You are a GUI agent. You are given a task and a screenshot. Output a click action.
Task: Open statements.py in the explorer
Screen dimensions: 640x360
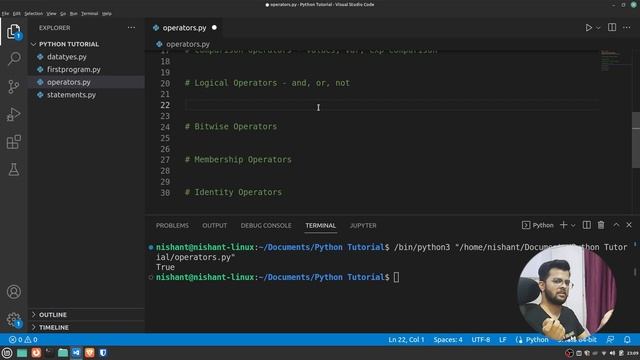(x=71, y=95)
